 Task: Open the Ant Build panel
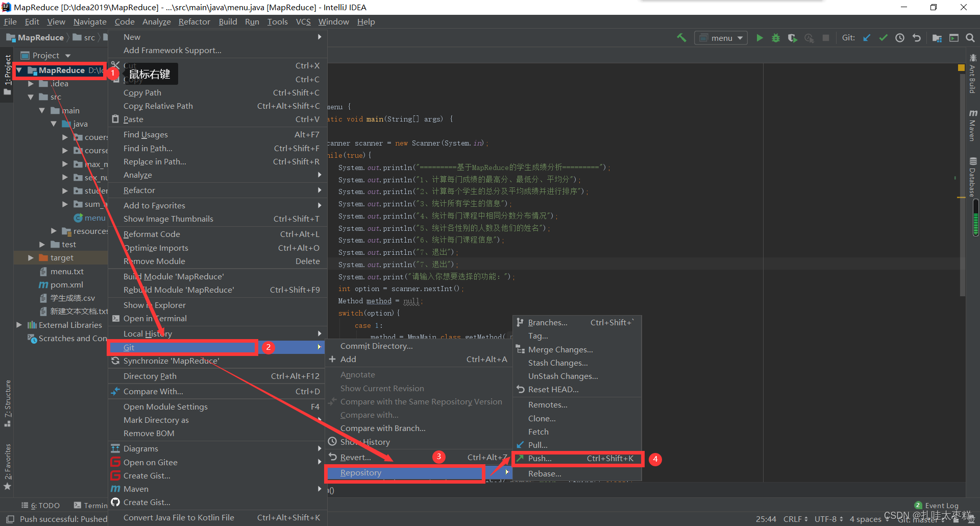[x=973, y=74]
